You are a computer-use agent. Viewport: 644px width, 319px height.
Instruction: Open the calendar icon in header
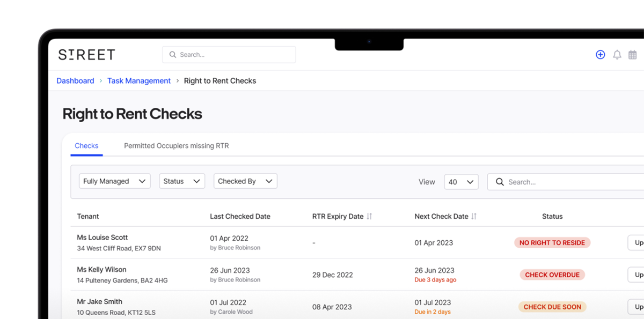point(633,55)
